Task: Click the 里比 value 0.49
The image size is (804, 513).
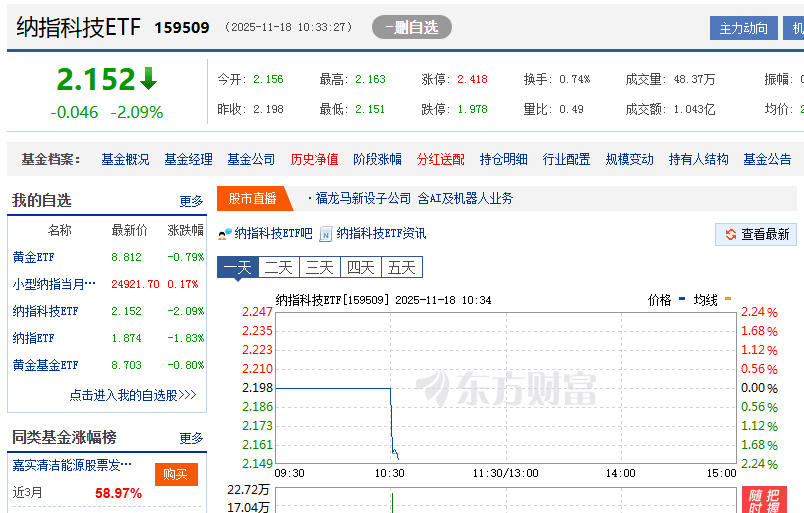Action: (x=571, y=109)
